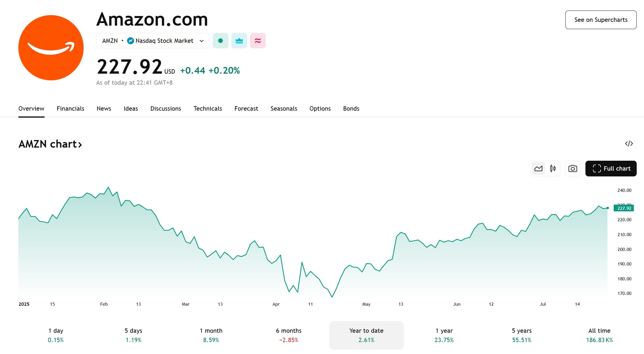The image size is (644, 354).
Task: Open the Financials tab
Action: pyautogui.click(x=71, y=109)
